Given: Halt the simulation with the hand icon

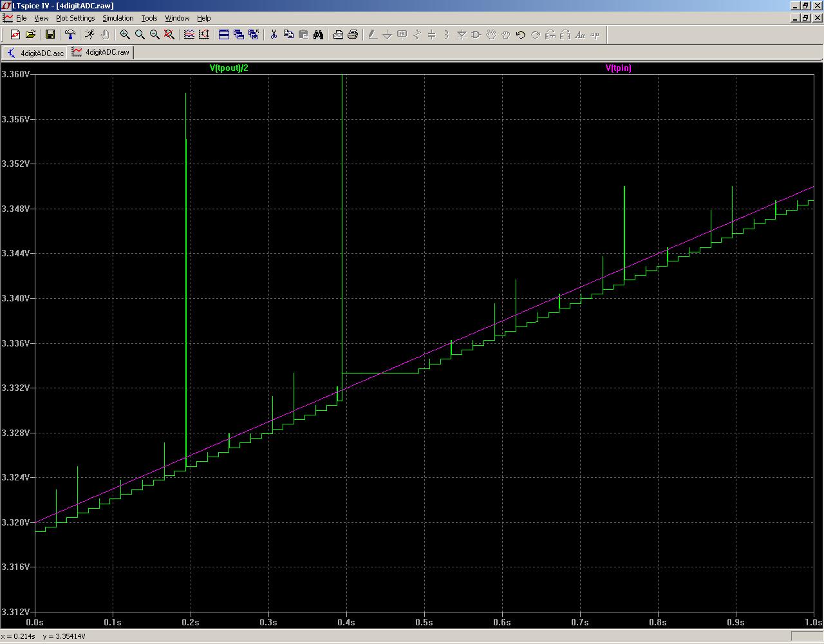Looking at the screenshot, I should 105,35.
